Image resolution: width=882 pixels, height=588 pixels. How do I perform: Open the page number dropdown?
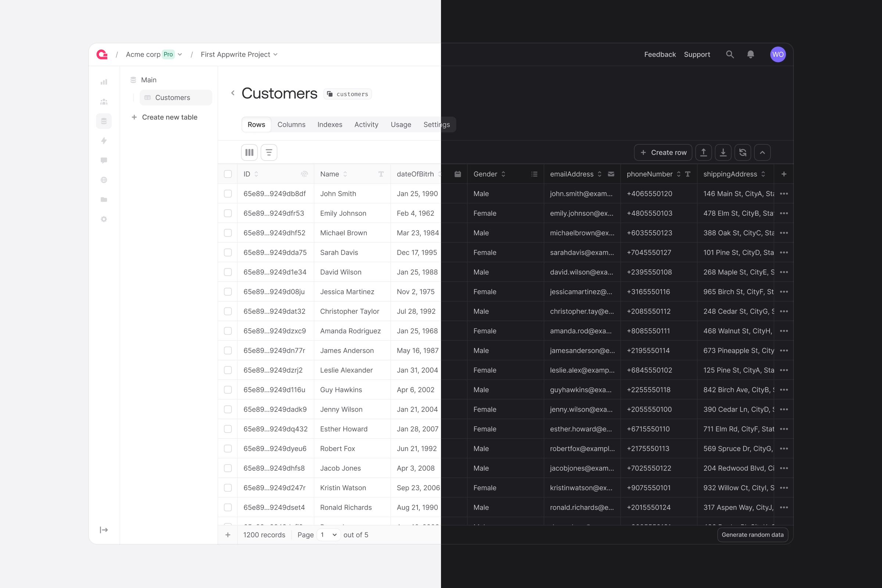click(329, 535)
